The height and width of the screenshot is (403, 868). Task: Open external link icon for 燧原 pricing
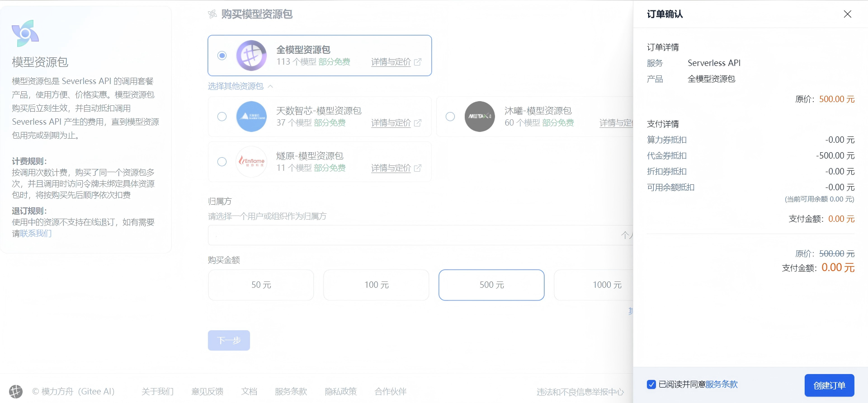[x=418, y=168]
